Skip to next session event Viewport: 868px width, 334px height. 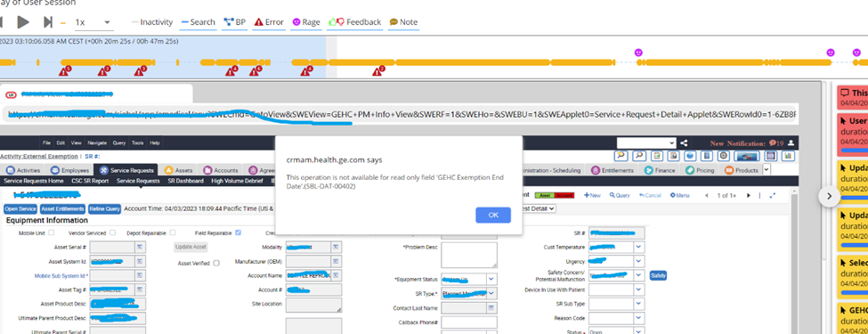pyautogui.click(x=48, y=22)
